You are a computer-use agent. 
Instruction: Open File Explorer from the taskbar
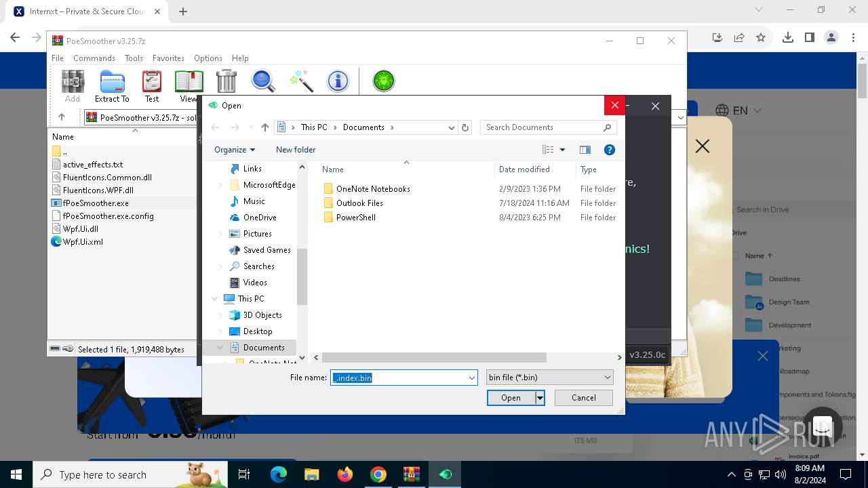pos(312,474)
